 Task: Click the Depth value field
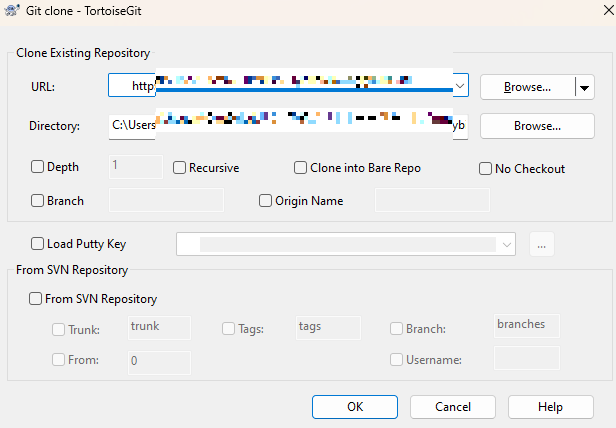coord(136,167)
